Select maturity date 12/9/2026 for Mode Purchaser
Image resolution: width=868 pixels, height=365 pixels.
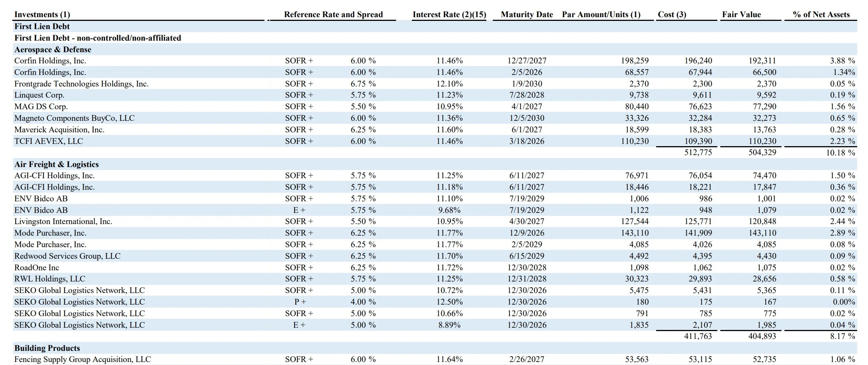[527, 233]
